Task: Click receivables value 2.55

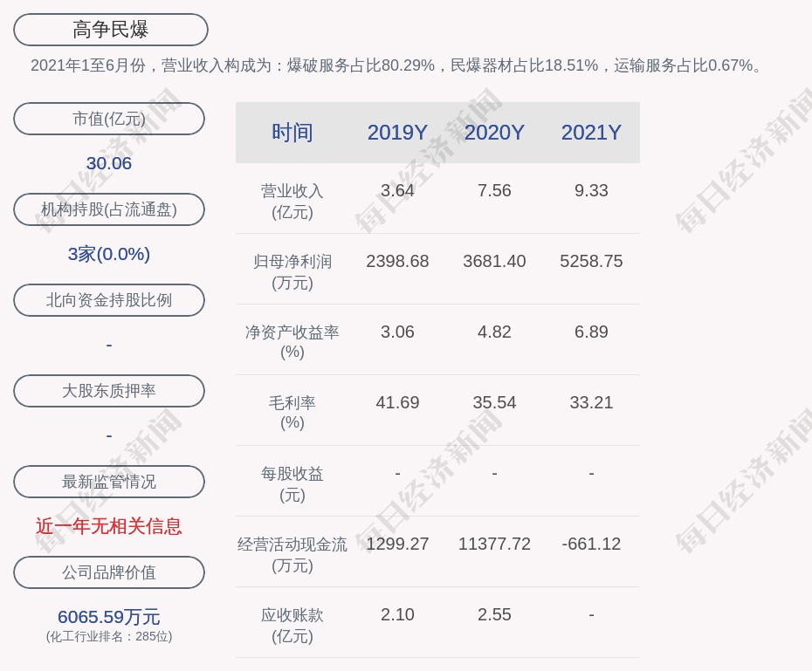Action: pyautogui.click(x=494, y=614)
